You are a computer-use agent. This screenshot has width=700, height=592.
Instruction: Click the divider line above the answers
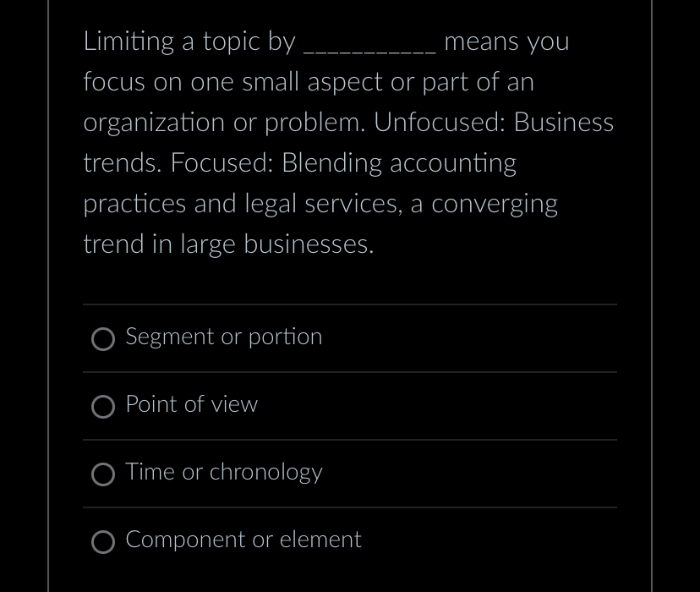[x=349, y=306]
